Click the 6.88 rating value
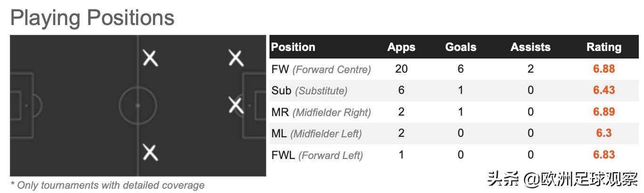The height and width of the screenshot is (193, 644). tap(604, 69)
